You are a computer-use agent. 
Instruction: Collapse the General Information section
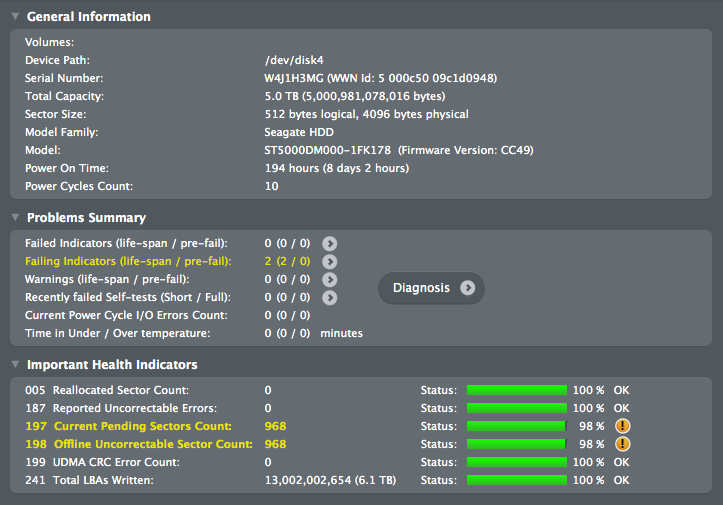point(15,17)
